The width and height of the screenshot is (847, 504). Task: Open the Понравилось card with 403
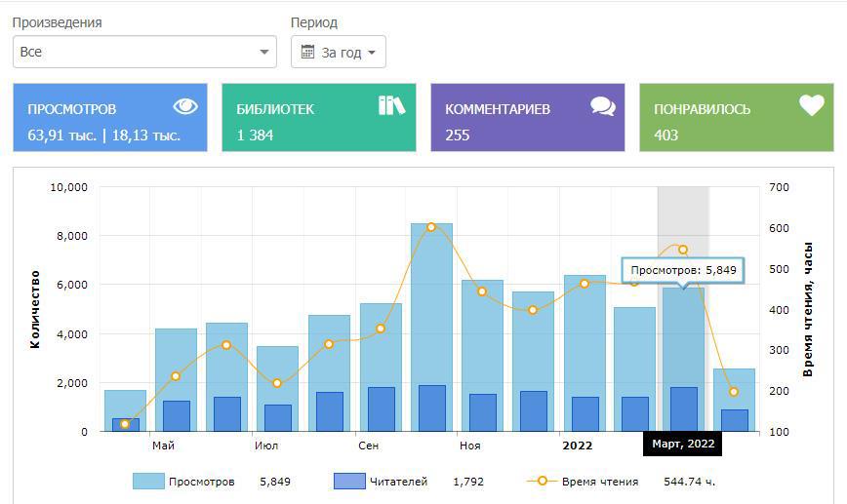pyautogui.click(x=737, y=118)
